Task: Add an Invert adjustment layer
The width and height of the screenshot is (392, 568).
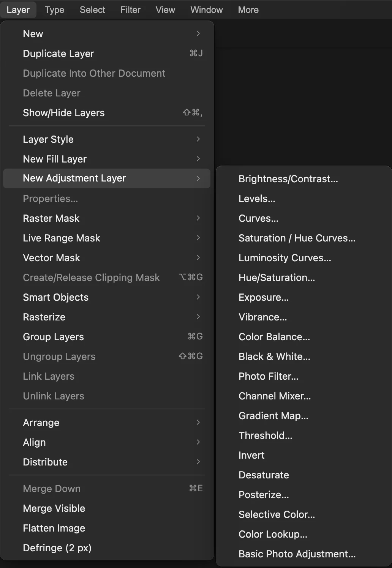Action: [x=304, y=455]
